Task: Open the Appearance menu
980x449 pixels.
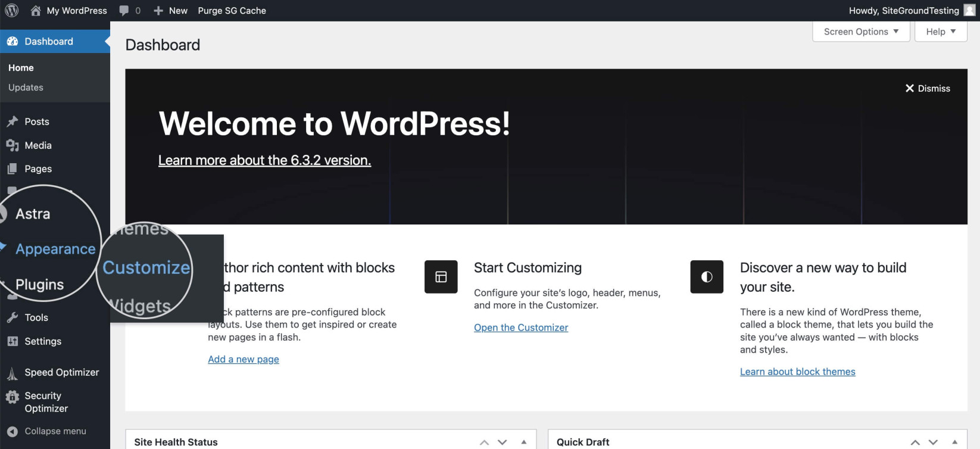Action: tap(55, 249)
